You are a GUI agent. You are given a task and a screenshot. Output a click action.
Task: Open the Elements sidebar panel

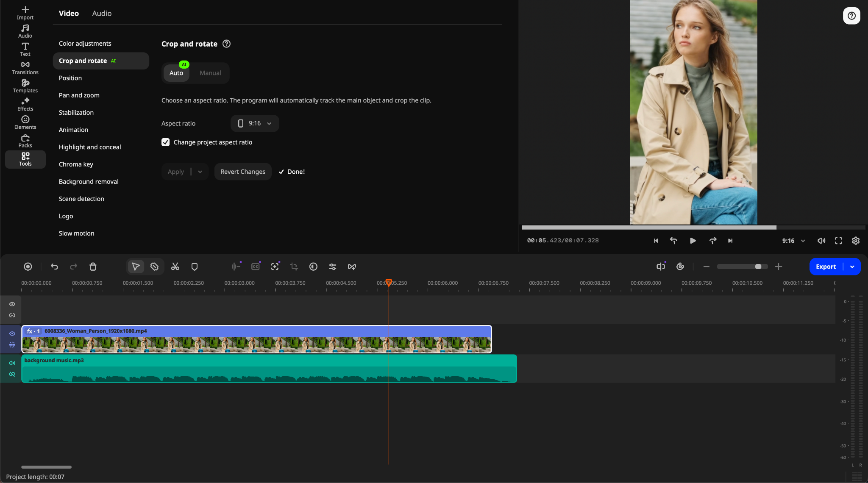click(25, 122)
